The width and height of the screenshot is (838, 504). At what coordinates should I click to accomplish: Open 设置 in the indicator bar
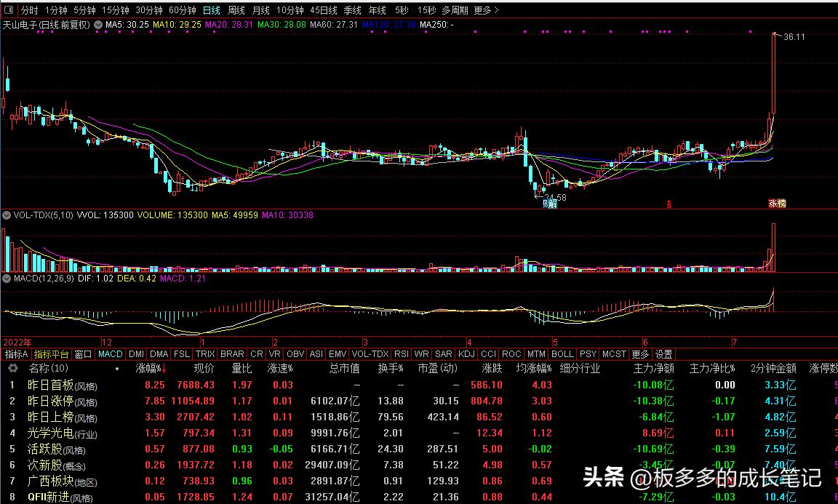coord(664,353)
